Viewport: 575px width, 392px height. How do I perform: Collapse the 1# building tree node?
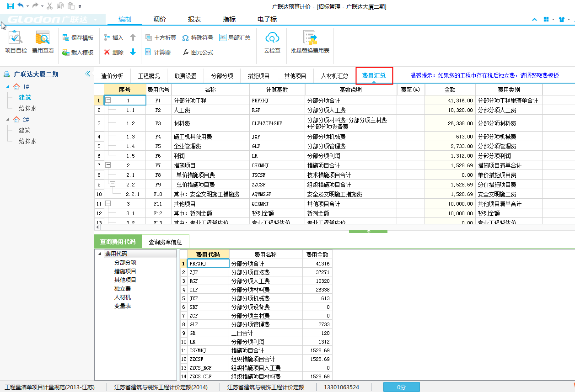point(8,86)
